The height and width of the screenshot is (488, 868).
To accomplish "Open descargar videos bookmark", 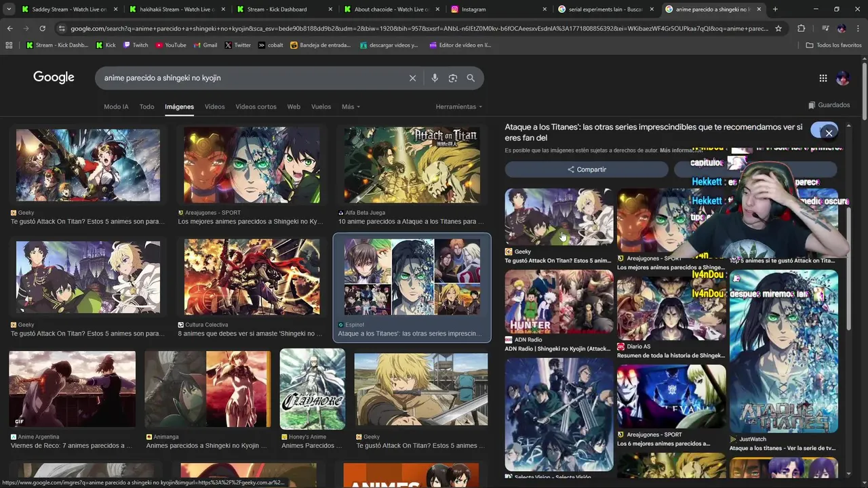I will (389, 45).
